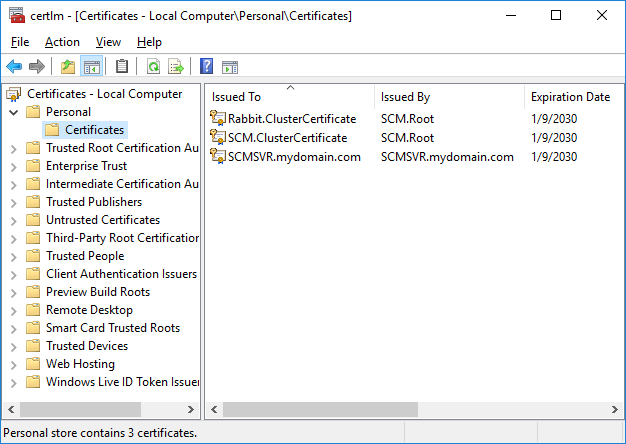
Task: Go up one level with folder icon
Action: (68, 67)
